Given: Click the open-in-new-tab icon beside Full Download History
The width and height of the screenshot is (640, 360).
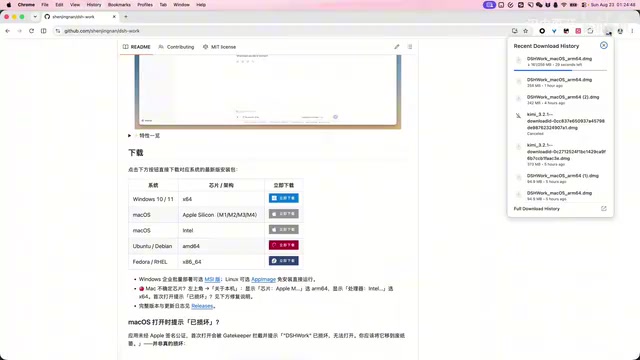Looking at the screenshot, I should point(604,209).
